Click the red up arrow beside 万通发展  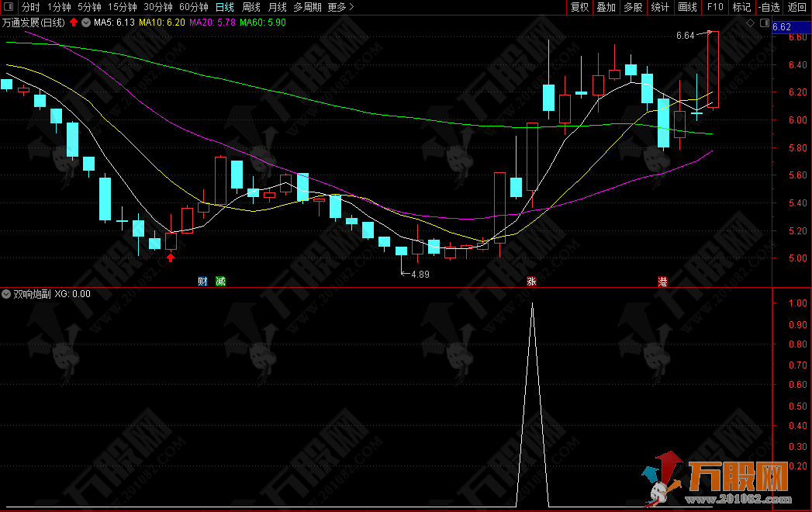tap(74, 22)
